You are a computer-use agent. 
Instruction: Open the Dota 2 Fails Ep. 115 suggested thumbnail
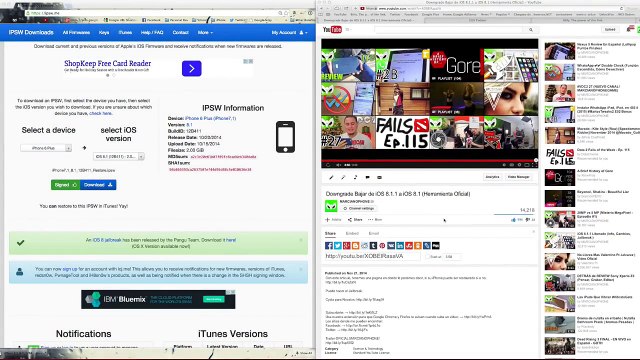coord(560,157)
